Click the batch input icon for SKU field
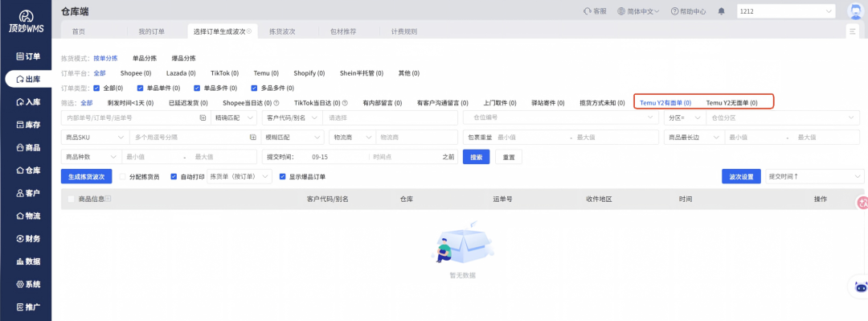868x321 pixels. click(x=253, y=137)
